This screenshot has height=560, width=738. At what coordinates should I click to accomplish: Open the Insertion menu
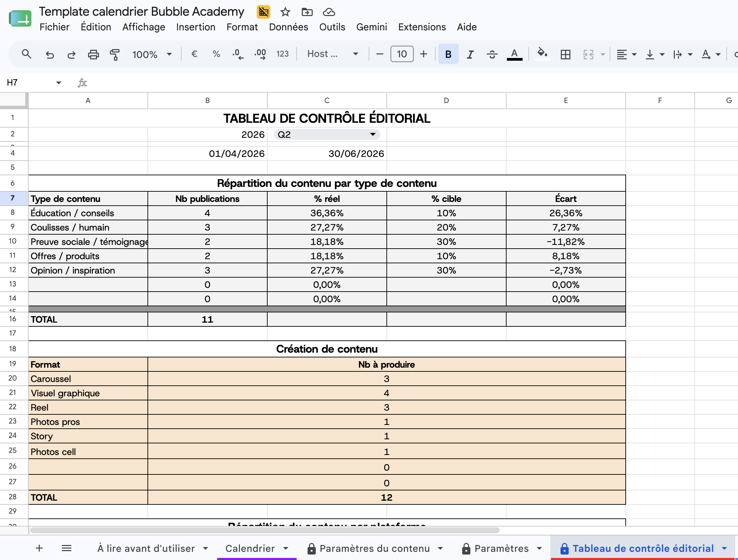point(196,27)
